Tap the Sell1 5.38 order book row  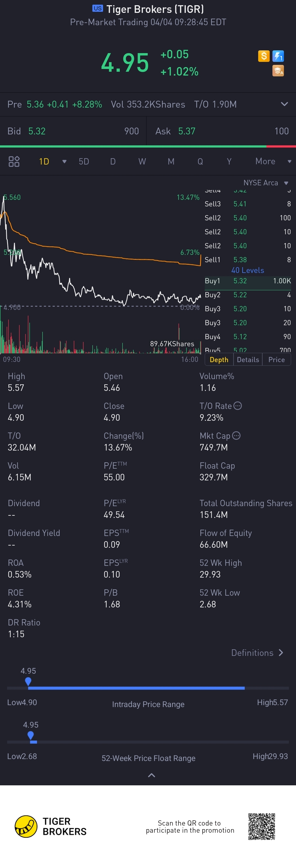[x=248, y=260]
